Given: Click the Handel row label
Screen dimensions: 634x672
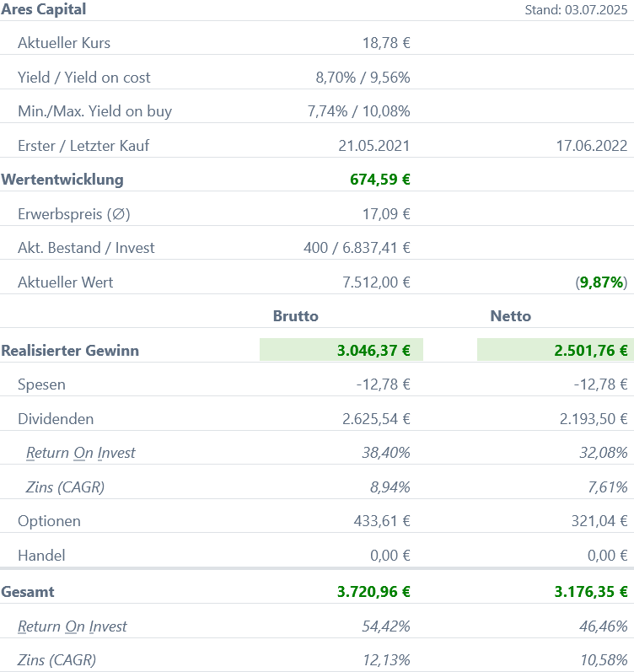Looking at the screenshot, I should 41,556.
